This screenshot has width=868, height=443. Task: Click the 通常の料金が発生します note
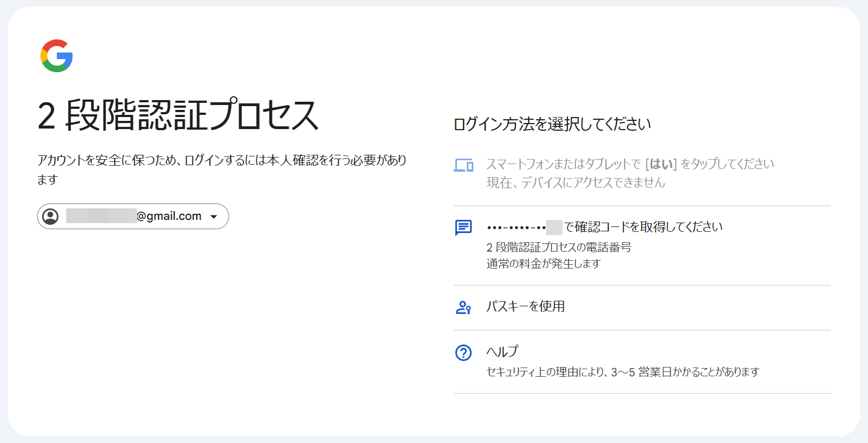click(543, 264)
